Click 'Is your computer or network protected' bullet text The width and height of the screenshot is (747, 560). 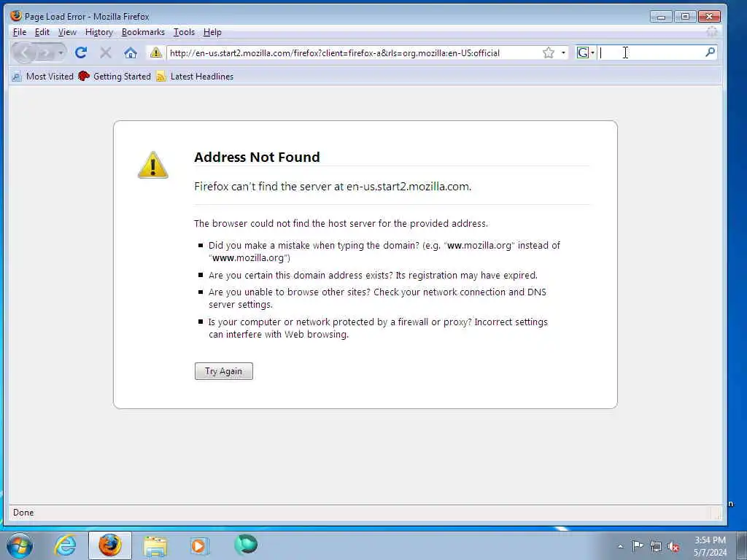pyautogui.click(x=378, y=328)
